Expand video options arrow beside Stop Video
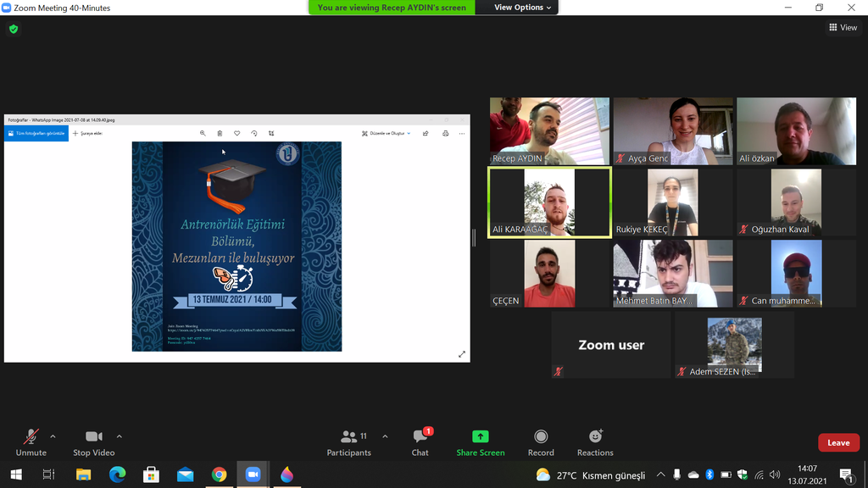Viewport: 868px width, 488px height. 119,437
